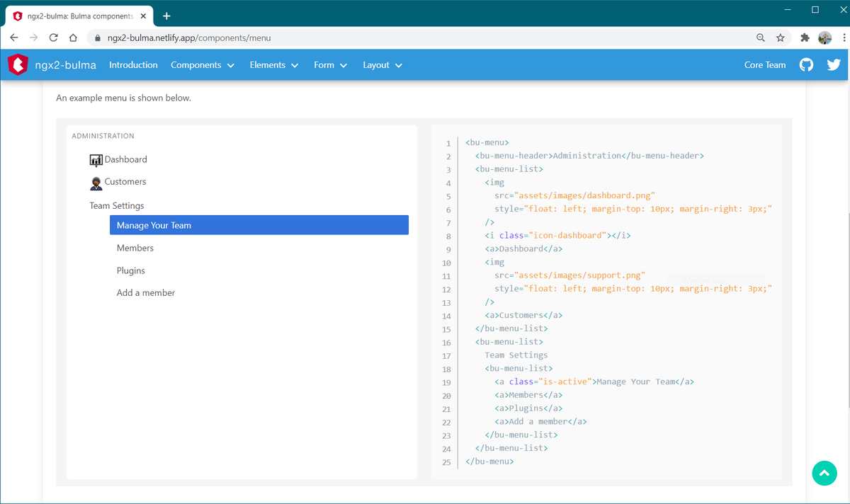Viewport: 850px width, 504px height.
Task: Click the Customers support avatar icon
Action: pos(96,183)
